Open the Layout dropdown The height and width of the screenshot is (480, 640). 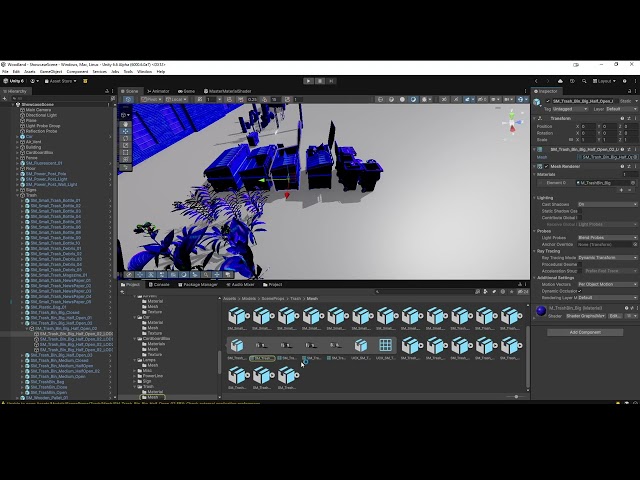pyautogui.click(x=604, y=81)
